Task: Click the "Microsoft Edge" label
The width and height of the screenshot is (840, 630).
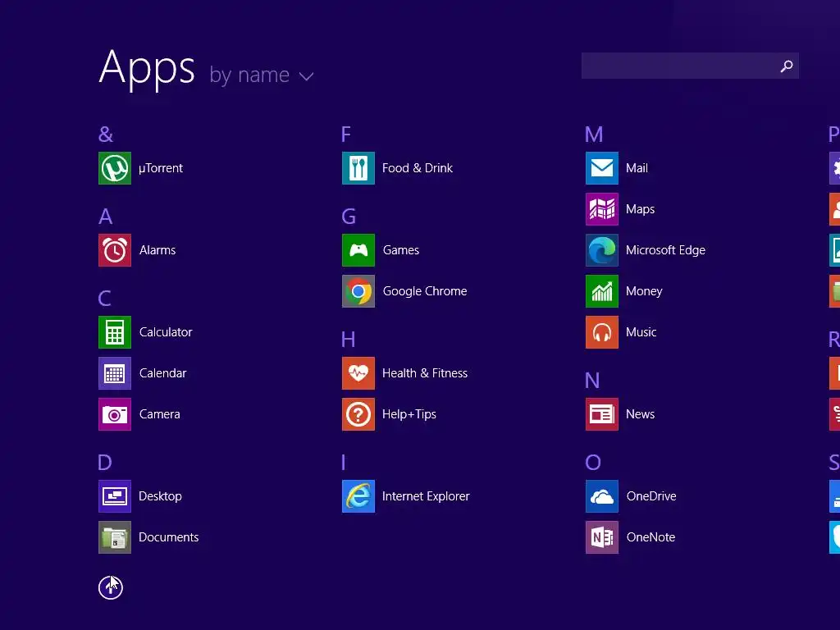Action: (x=665, y=250)
